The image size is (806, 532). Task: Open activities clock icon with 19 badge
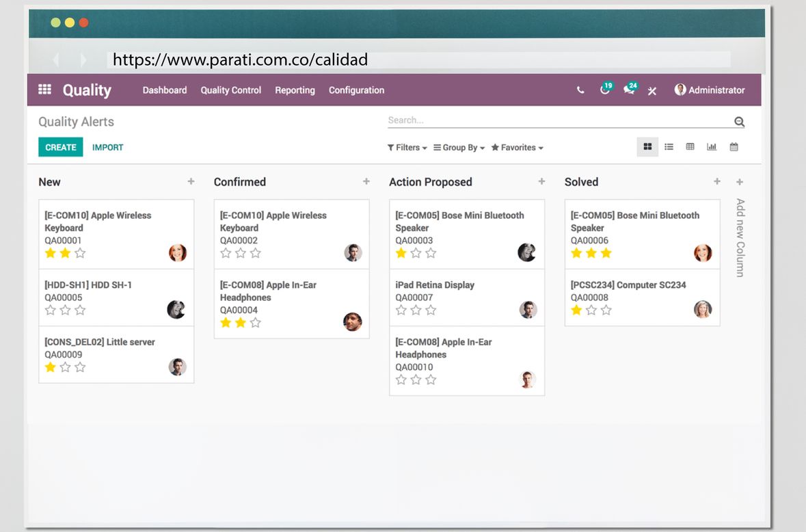coord(604,90)
